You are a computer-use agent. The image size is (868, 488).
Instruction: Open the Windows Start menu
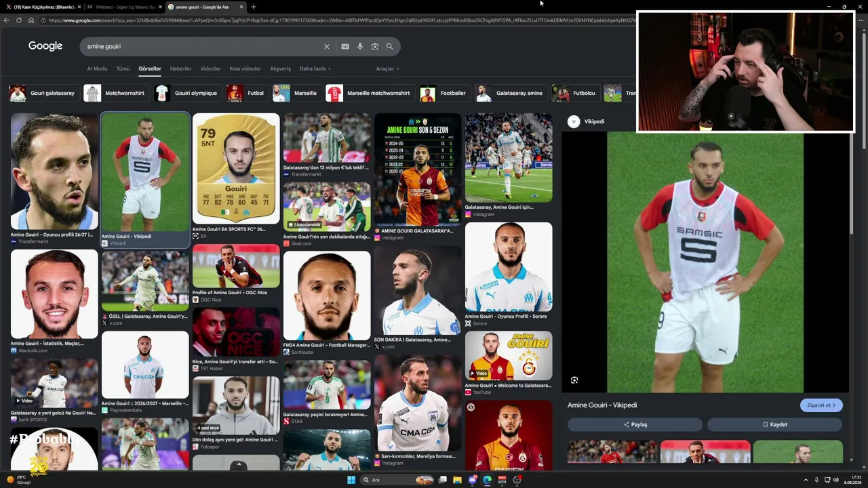click(x=351, y=480)
